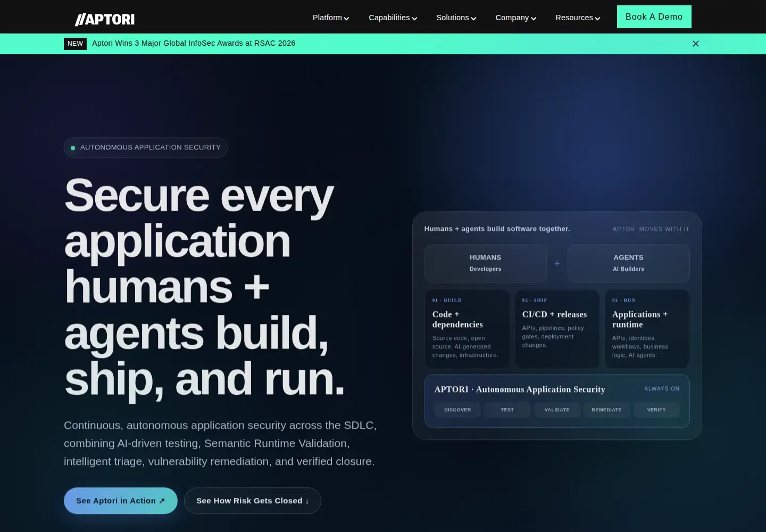Screen dimensions: 766x532
Task: Expand the Resources menu
Action: [x=578, y=18]
